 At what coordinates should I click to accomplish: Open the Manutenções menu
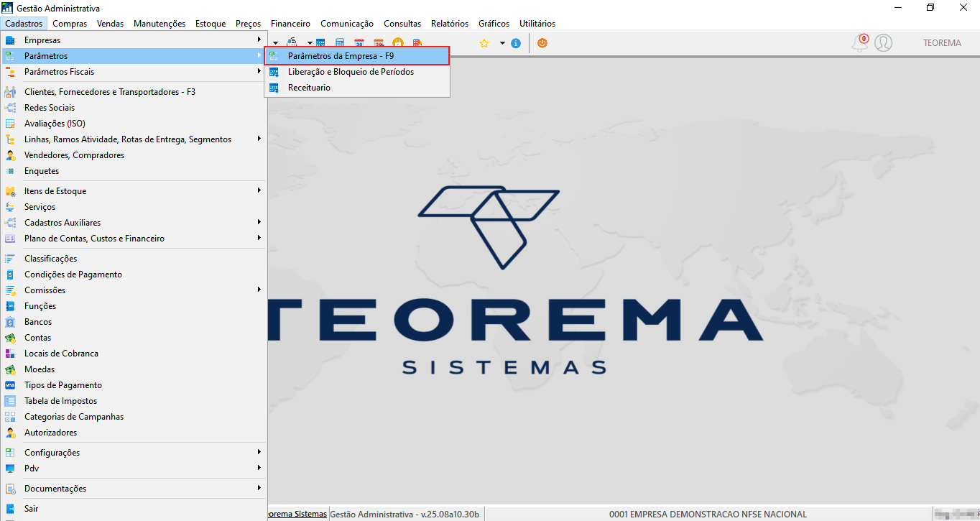coord(160,24)
